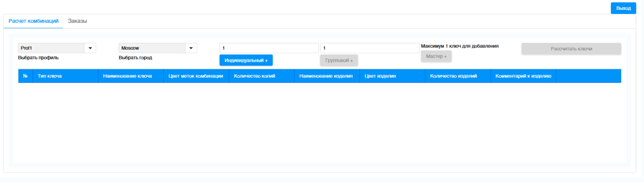Select the Комментарий к изделию column header
Image resolution: width=644 pixels, height=190 pixels.
pyautogui.click(x=523, y=76)
